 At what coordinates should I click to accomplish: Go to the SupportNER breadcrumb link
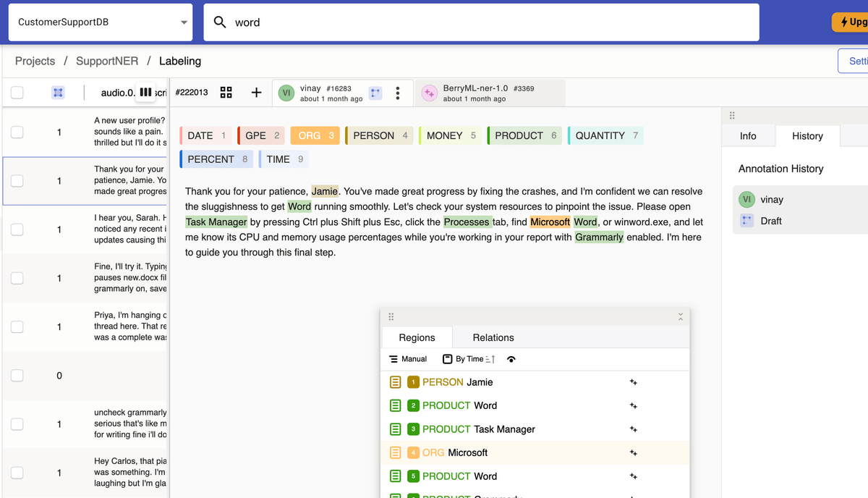107,61
